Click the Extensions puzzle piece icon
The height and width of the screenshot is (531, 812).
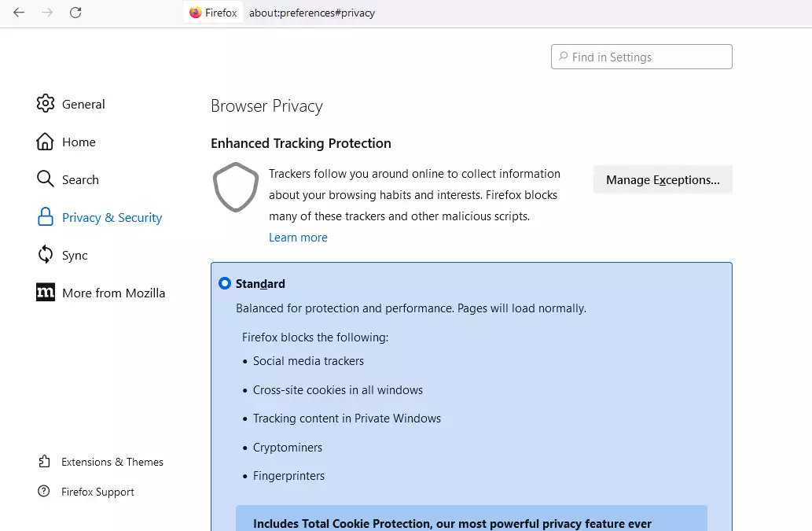click(x=44, y=461)
